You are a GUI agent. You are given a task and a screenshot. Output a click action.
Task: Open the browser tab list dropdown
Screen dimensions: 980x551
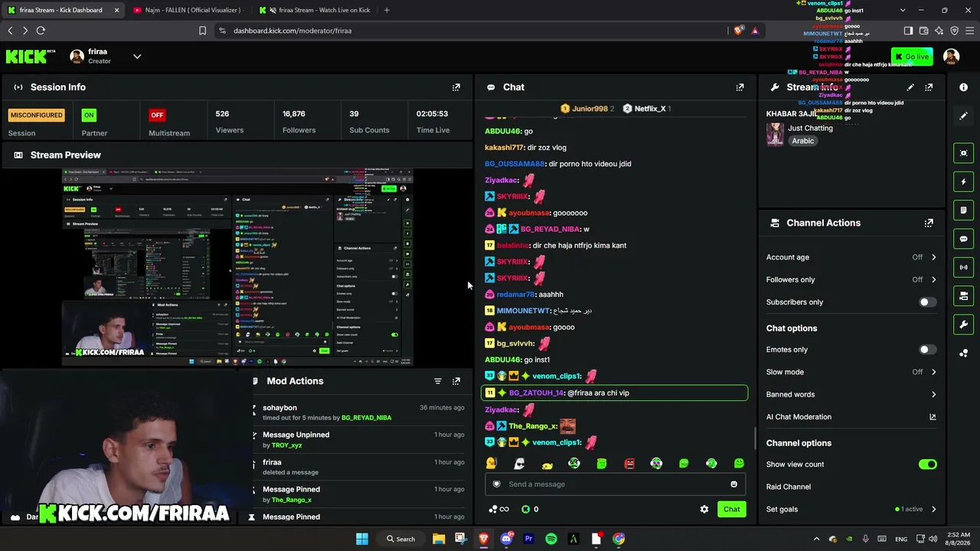903,10
